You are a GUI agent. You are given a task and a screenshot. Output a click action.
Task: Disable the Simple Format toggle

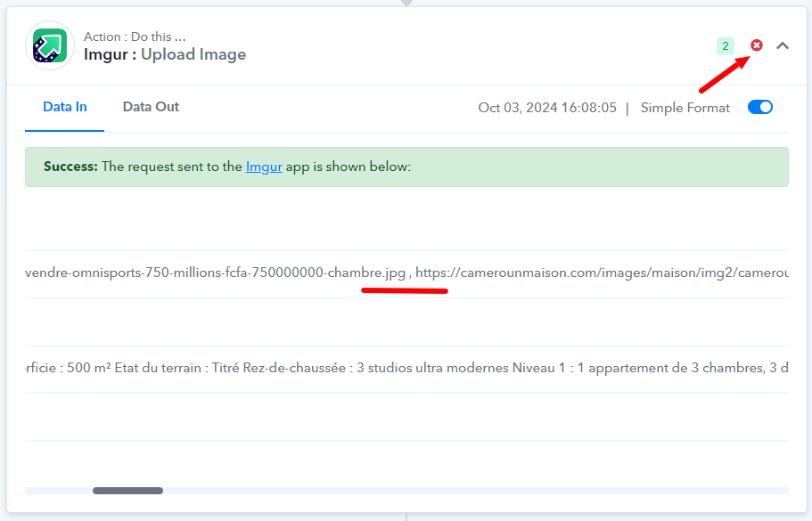[x=759, y=108]
